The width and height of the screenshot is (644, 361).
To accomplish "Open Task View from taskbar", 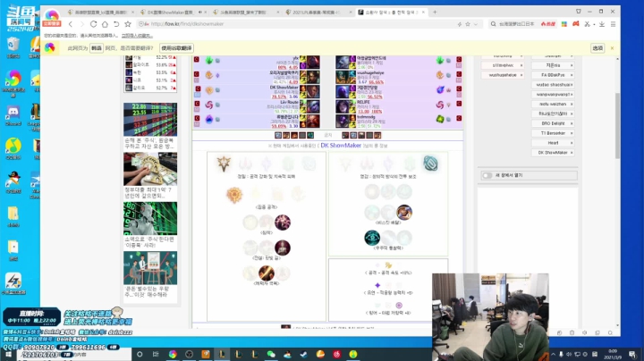I will tap(156, 354).
